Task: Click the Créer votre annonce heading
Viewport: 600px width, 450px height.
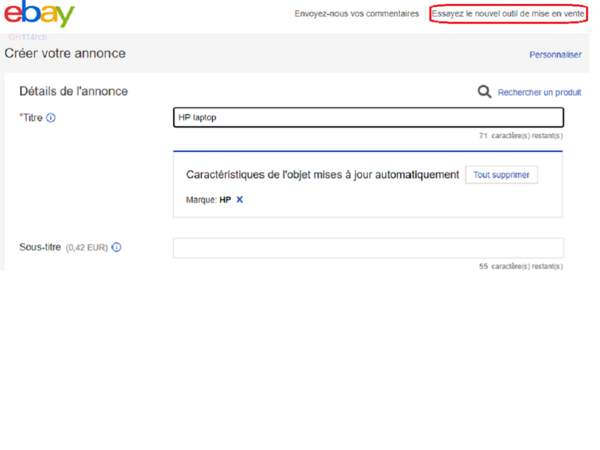Action: 65,53
